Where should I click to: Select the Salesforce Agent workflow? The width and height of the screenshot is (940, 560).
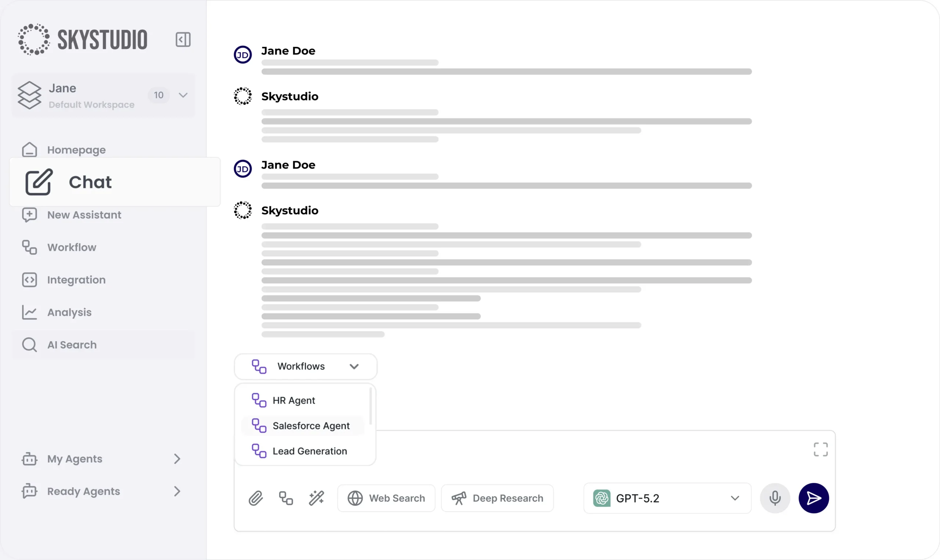pos(311,426)
